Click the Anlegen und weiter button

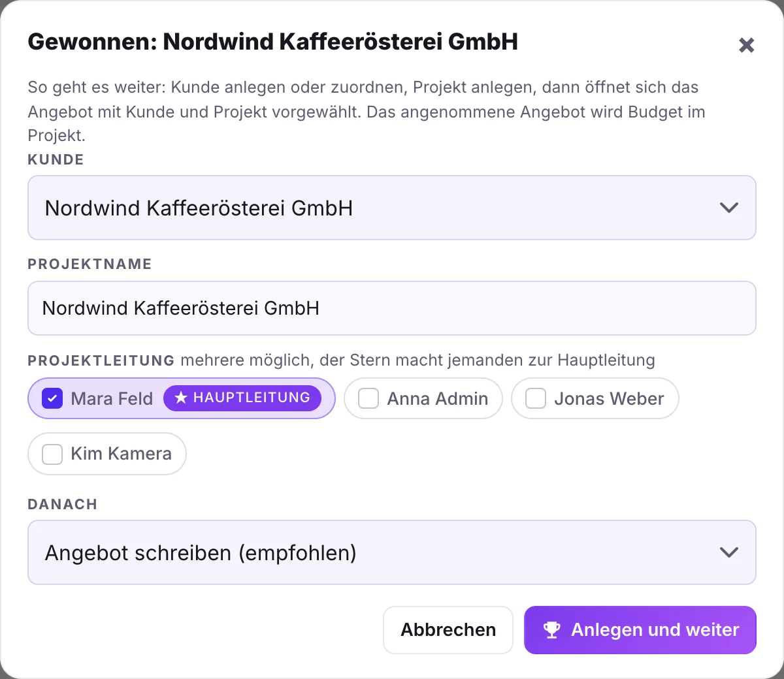point(640,629)
